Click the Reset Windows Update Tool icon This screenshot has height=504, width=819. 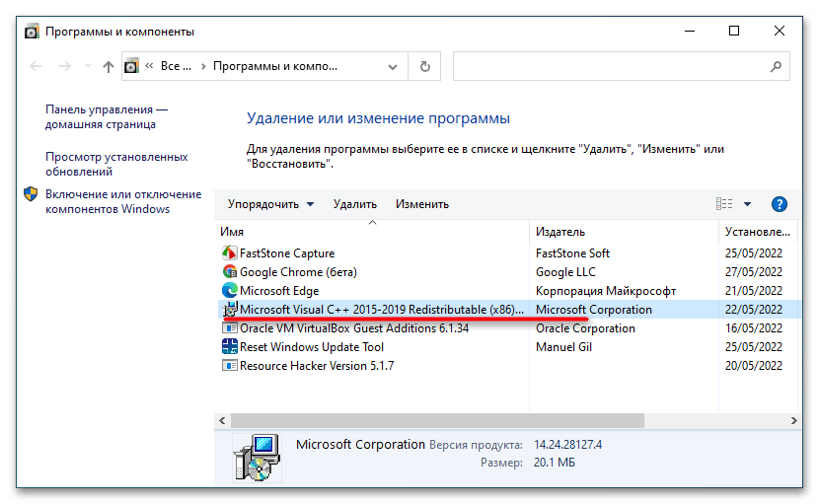[231, 347]
